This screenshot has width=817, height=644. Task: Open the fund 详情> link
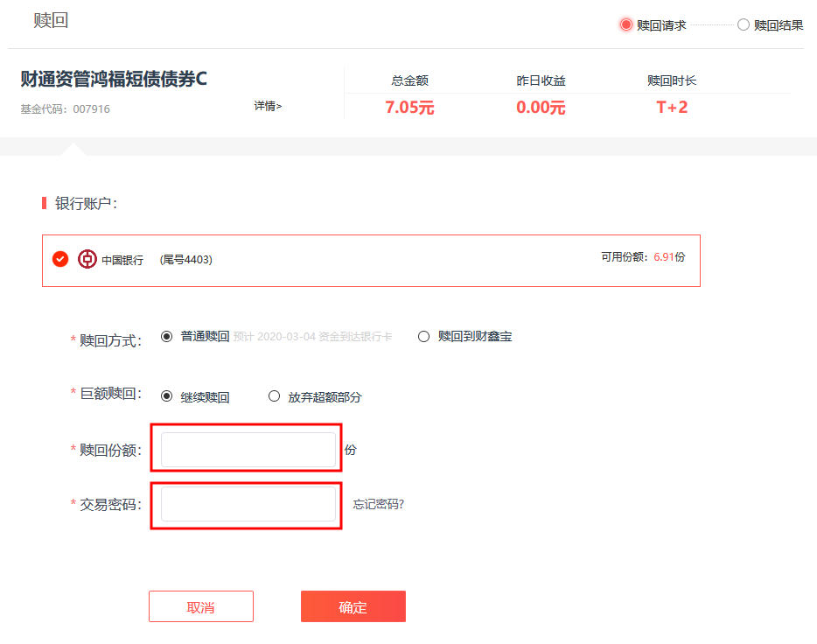click(x=268, y=106)
